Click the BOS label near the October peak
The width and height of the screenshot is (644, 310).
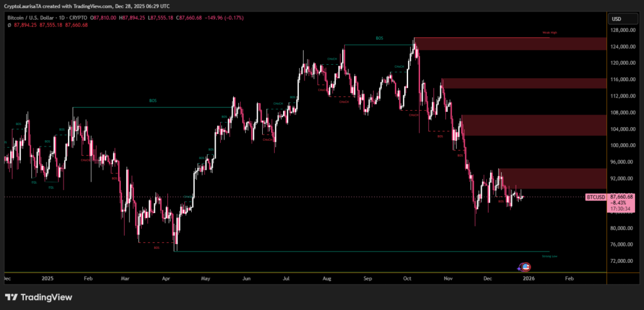click(x=379, y=38)
